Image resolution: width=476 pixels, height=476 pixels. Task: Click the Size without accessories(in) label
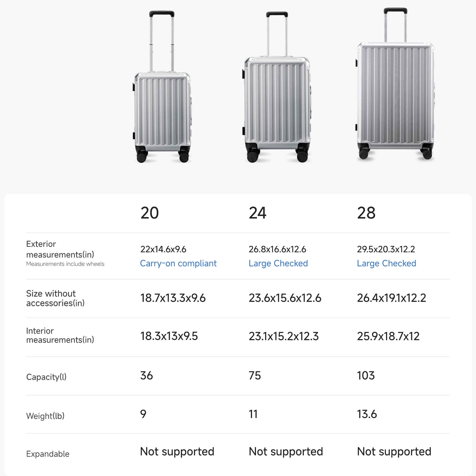pos(55,298)
